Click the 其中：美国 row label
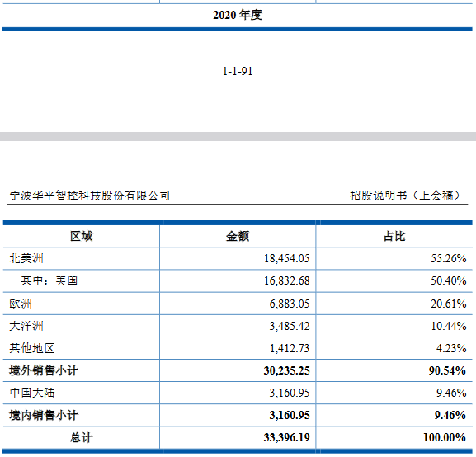This screenshot has width=476, height=457. 49,280
